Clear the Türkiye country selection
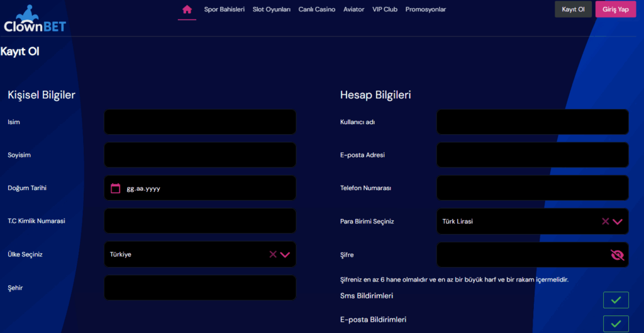Image resolution: width=644 pixels, height=333 pixels. (x=273, y=254)
